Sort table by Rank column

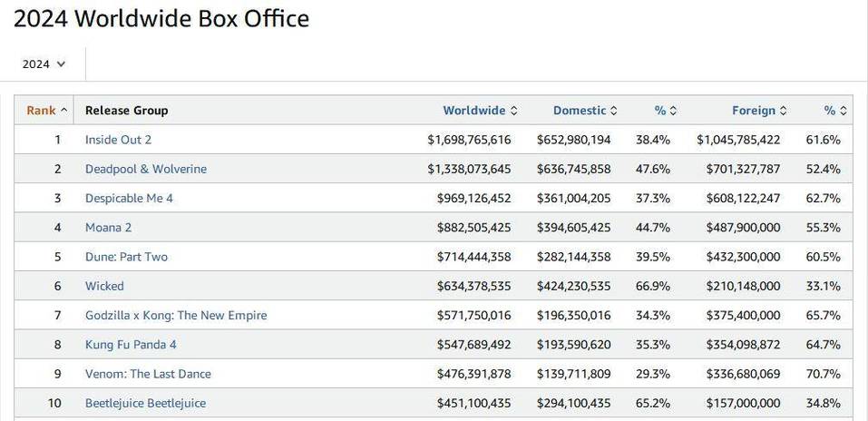(47, 110)
